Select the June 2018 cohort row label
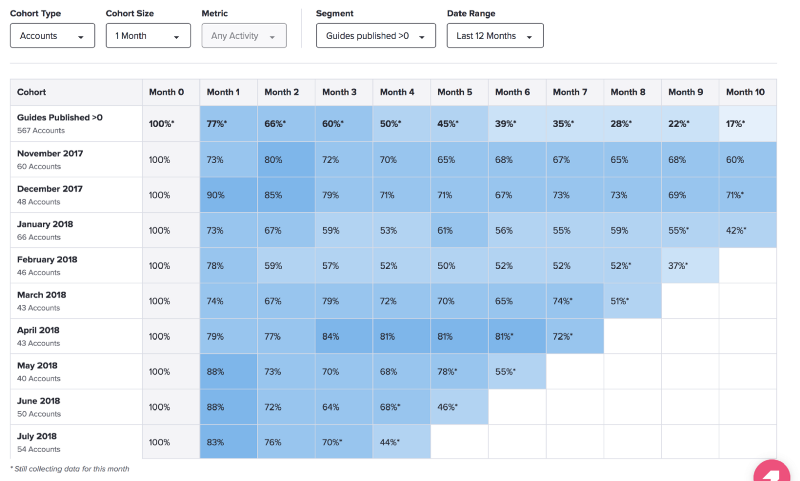The image size is (800, 481). (76, 407)
